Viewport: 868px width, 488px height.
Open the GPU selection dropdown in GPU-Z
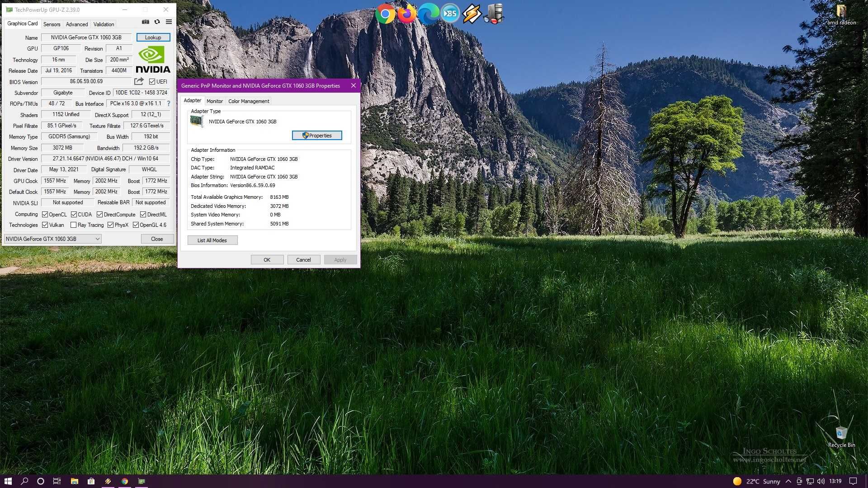pyautogui.click(x=52, y=239)
